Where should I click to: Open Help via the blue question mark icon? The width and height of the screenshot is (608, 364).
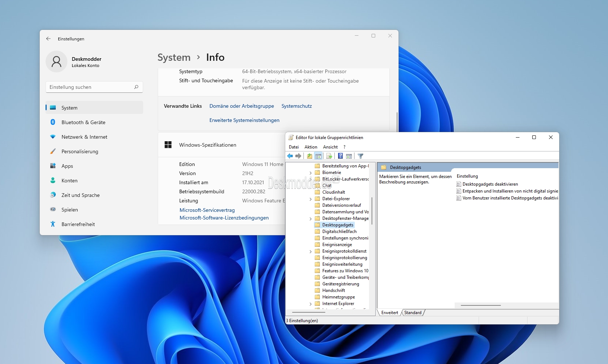coord(340,156)
